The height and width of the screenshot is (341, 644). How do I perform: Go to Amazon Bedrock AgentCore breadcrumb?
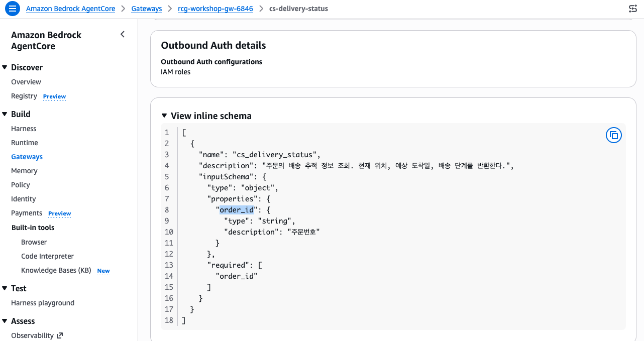point(70,9)
